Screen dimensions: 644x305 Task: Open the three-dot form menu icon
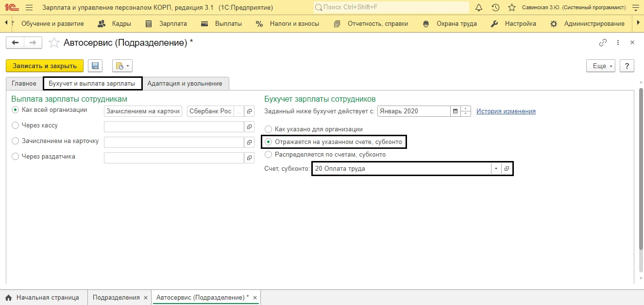[618, 43]
